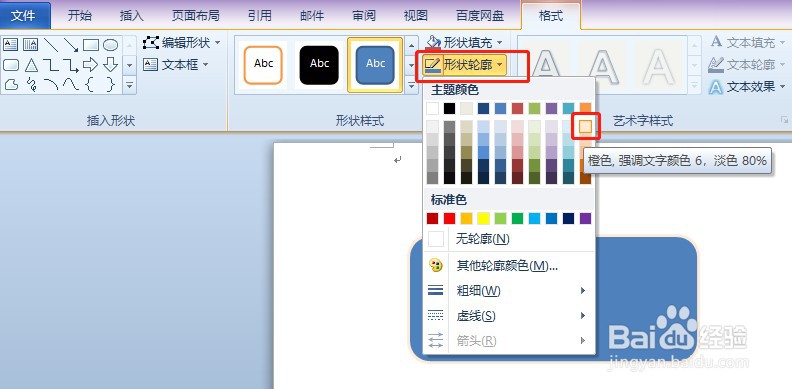Click the More Outline Colors palette icon
This screenshot has height=389, width=792.
(x=435, y=265)
